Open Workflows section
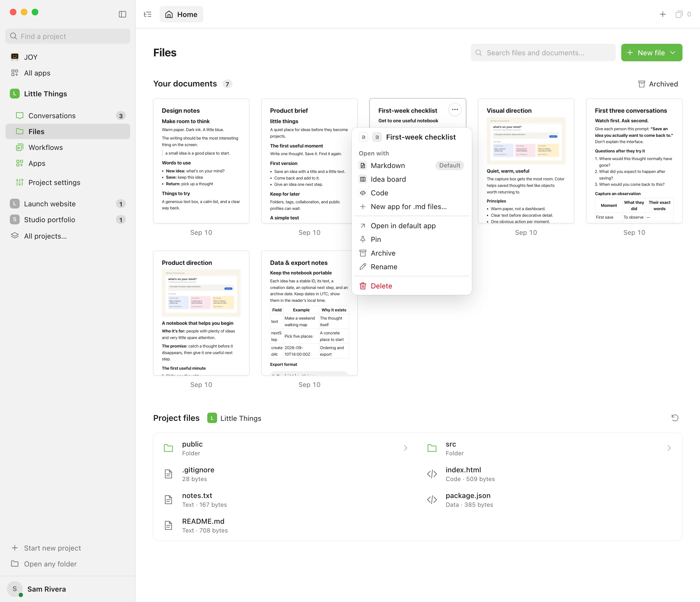The height and width of the screenshot is (602, 700). (68, 147)
